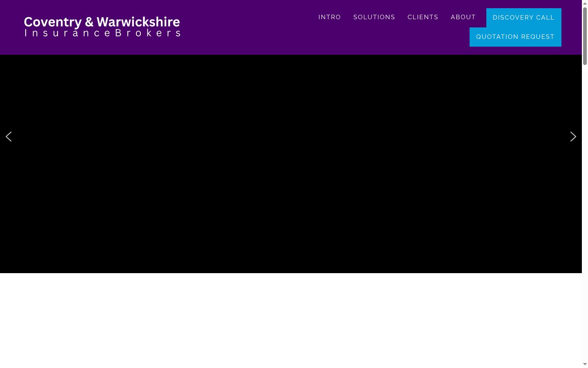Open the About menu item

click(463, 17)
